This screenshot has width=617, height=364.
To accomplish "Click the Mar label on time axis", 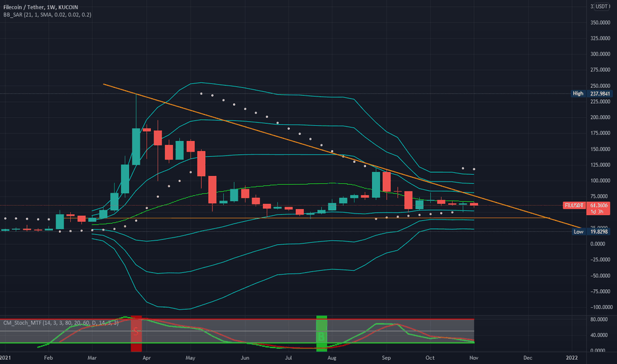I will [92, 357].
